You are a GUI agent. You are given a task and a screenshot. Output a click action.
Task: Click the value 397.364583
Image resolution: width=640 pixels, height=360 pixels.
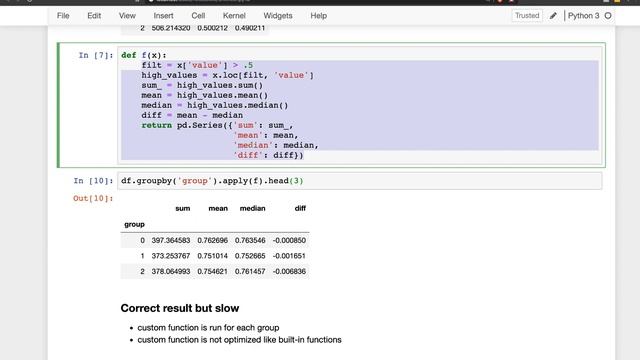click(171, 240)
